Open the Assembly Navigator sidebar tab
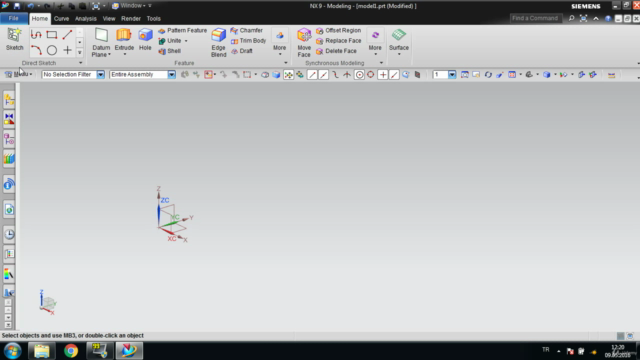 click(x=9, y=100)
